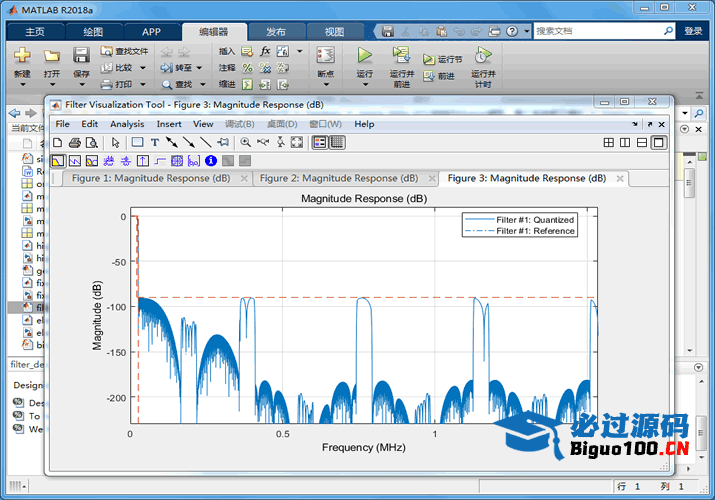Print the FVTool figure
Viewport: 715px width, 500px height.
click(x=75, y=143)
